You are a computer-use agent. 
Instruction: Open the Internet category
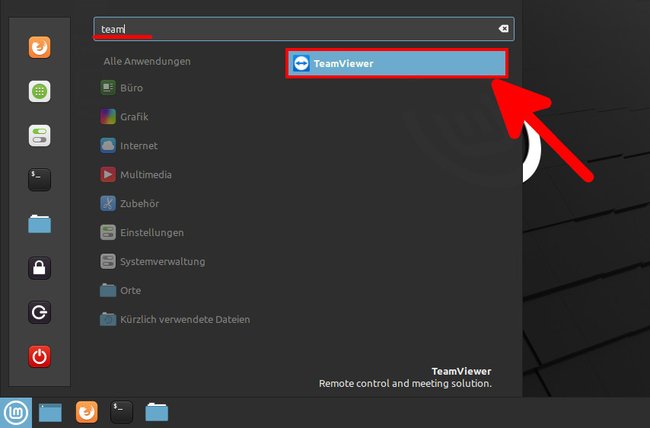129,146
